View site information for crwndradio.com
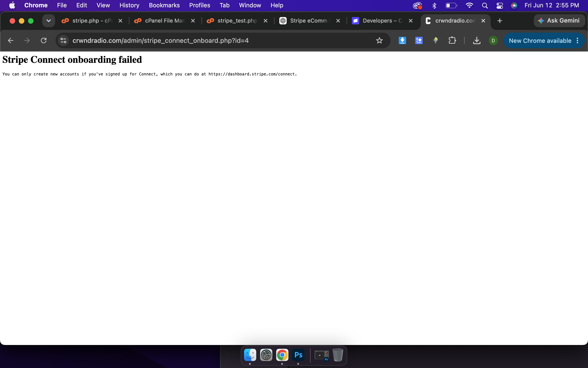 tap(63, 40)
